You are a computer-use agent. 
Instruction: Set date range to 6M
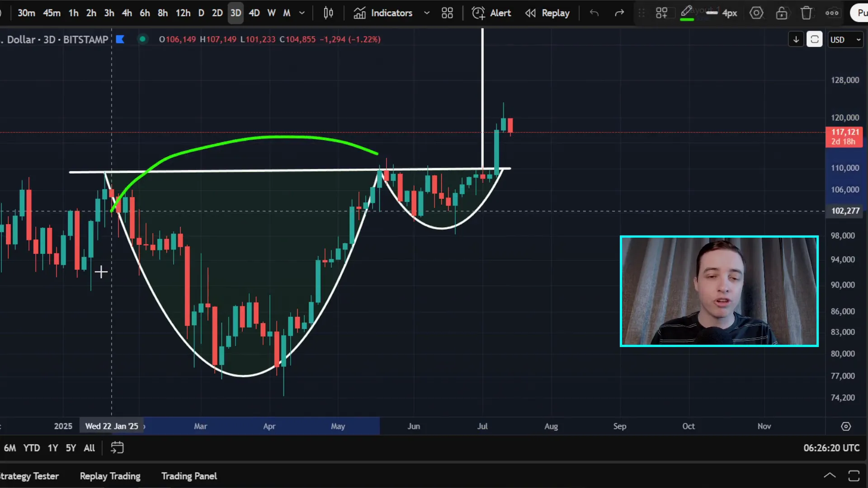10,448
